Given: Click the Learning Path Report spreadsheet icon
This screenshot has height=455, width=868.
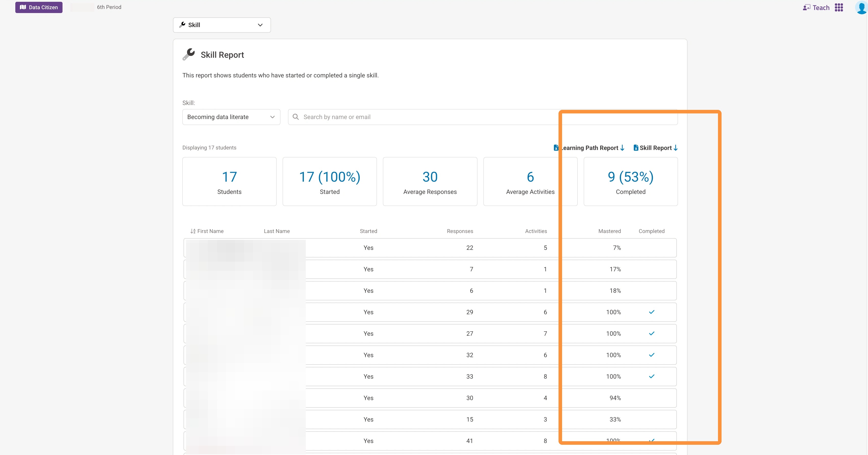Looking at the screenshot, I should (556, 148).
